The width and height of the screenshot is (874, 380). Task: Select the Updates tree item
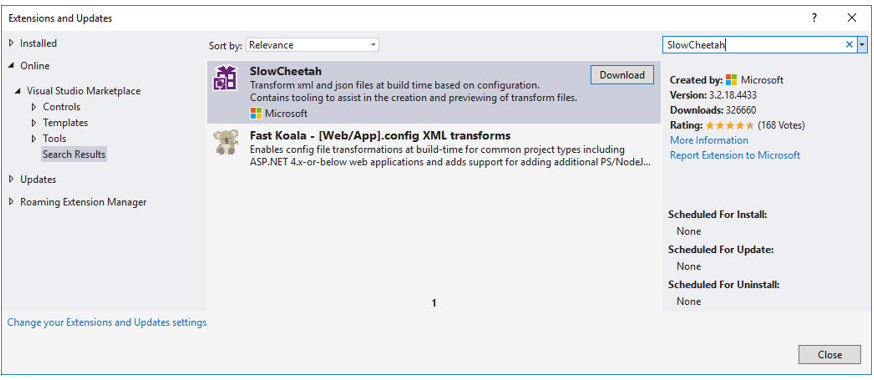coord(38,179)
